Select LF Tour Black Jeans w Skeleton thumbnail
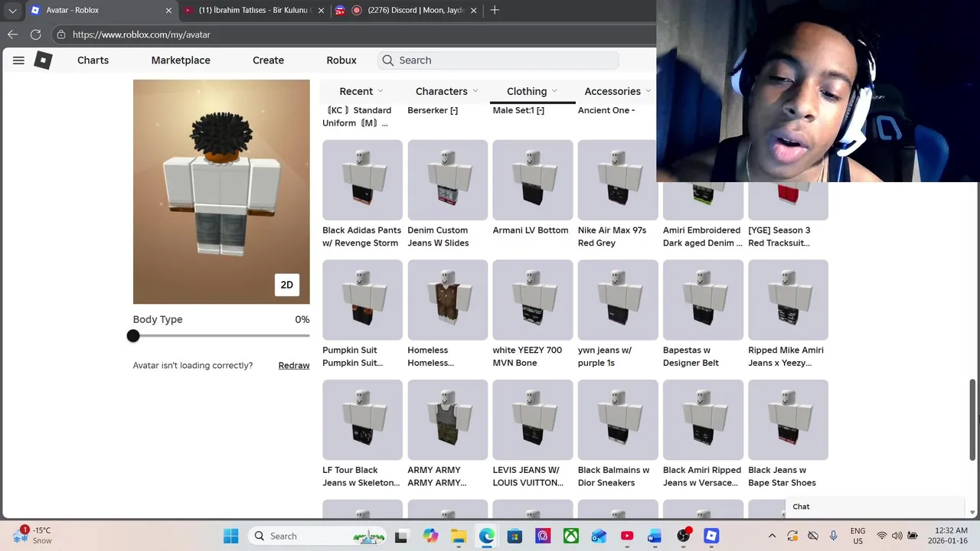Viewport: 980px width, 551px height. (362, 420)
